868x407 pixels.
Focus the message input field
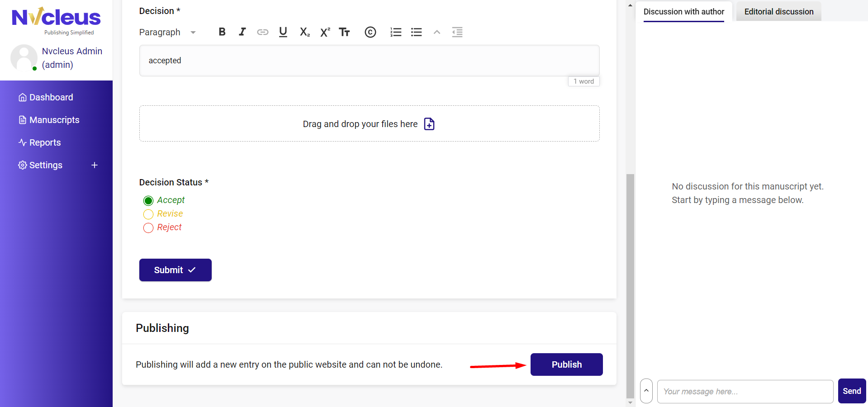(745, 392)
